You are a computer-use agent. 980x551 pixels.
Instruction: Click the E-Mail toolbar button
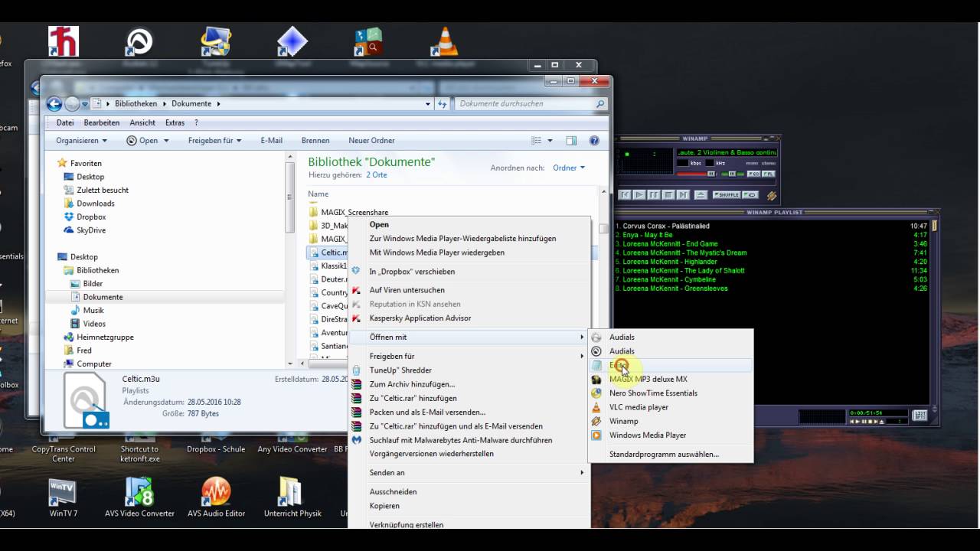(x=271, y=141)
